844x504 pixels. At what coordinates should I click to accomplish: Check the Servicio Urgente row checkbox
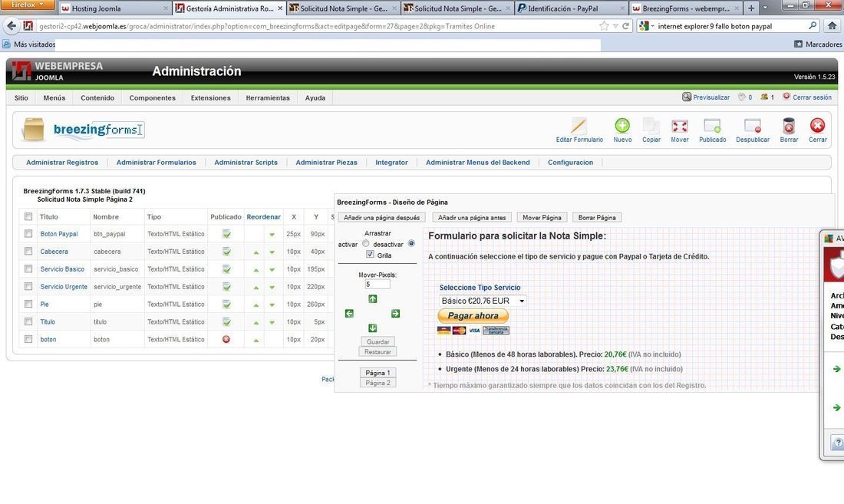coord(28,287)
